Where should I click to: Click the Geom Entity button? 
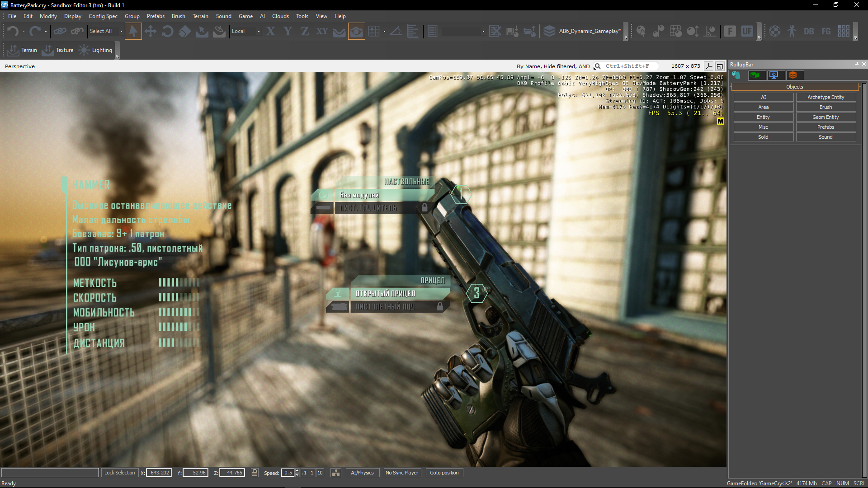tap(826, 117)
